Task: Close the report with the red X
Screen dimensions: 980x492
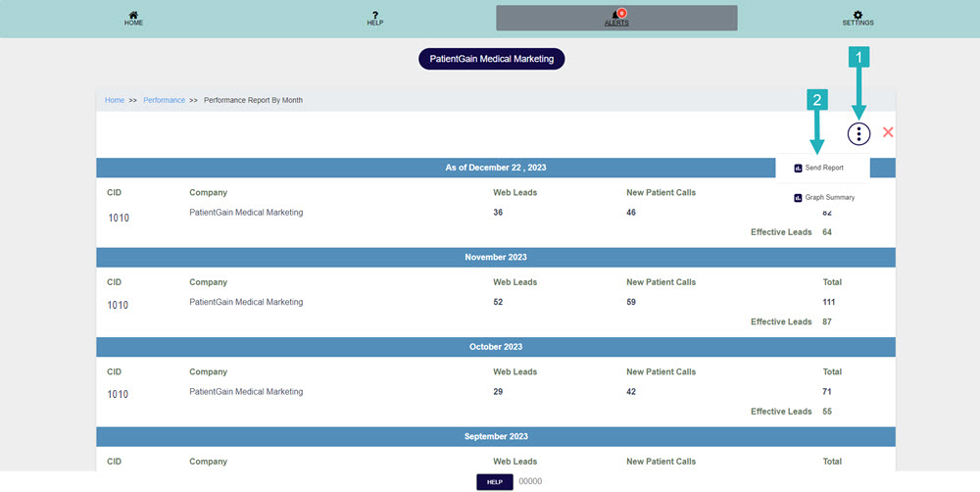Action: (888, 132)
